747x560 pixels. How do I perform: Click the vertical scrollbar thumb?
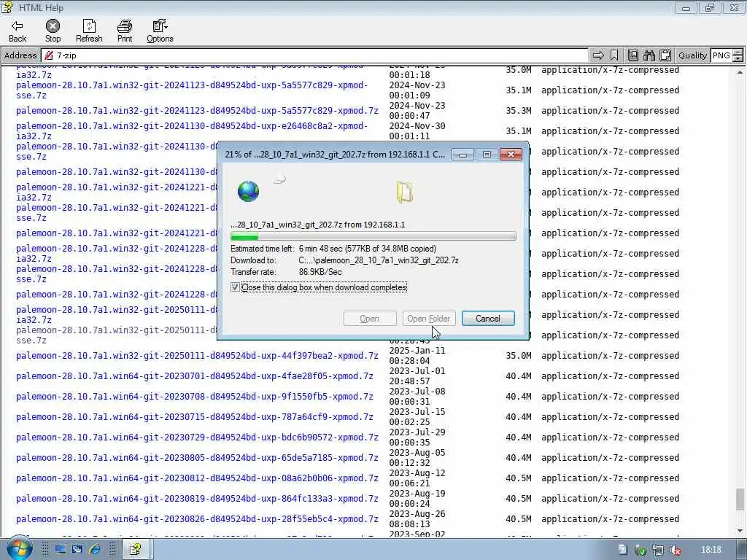pyautogui.click(x=740, y=499)
